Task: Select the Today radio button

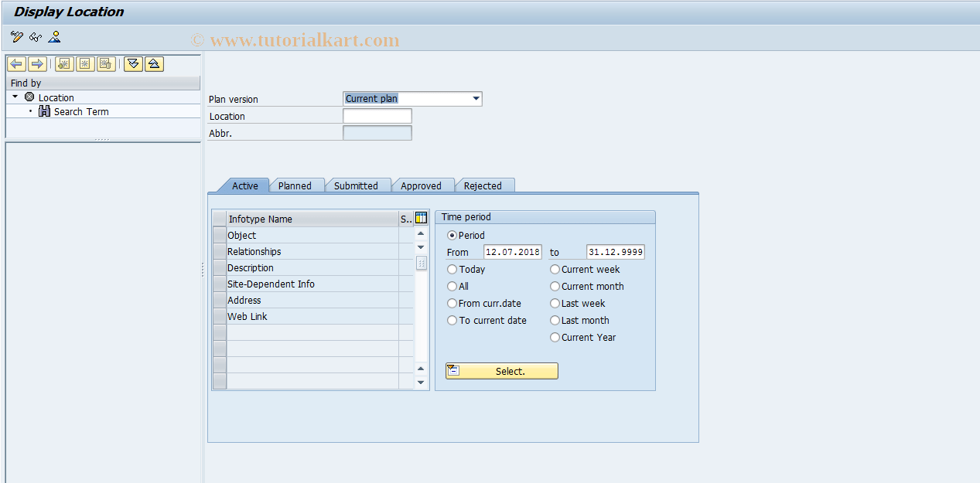Action: 452,269
